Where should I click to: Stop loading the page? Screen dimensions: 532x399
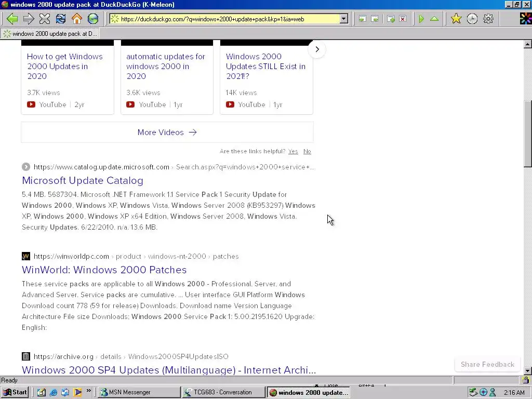[x=45, y=19]
